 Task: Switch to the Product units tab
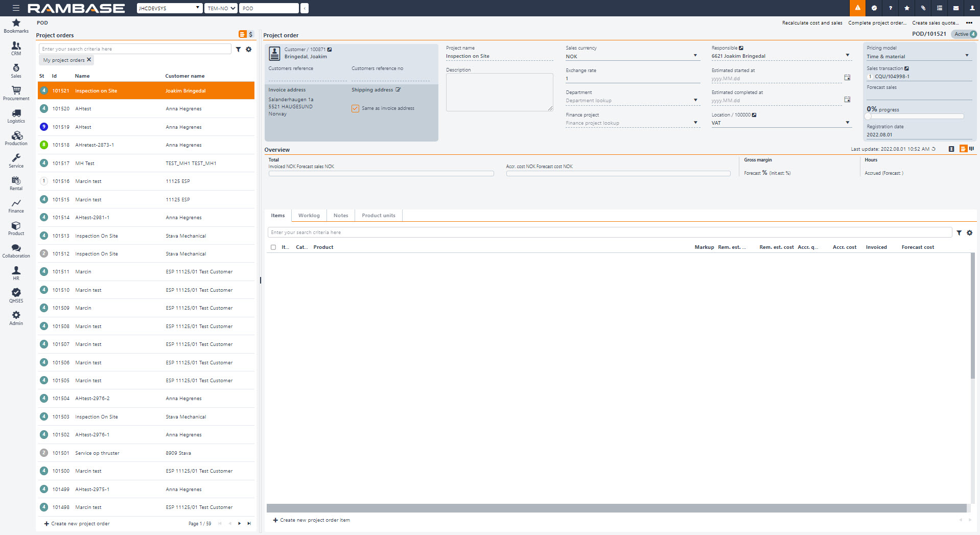[x=379, y=216]
